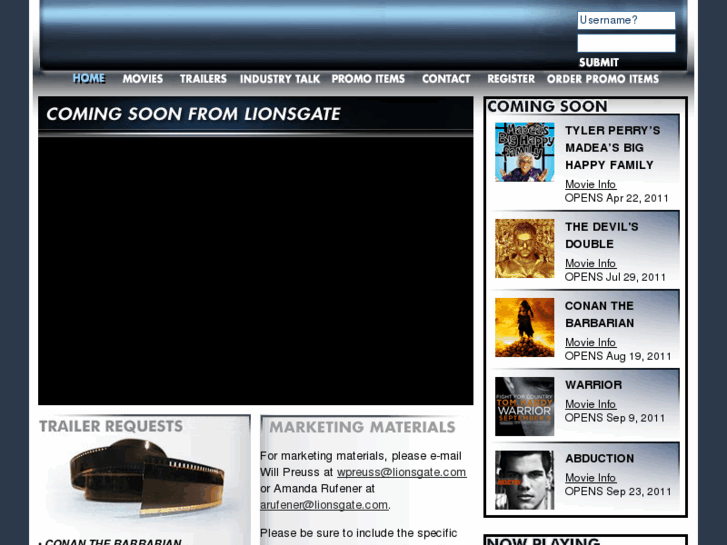Focus the Username input field
The height and width of the screenshot is (545, 727).
point(626,20)
